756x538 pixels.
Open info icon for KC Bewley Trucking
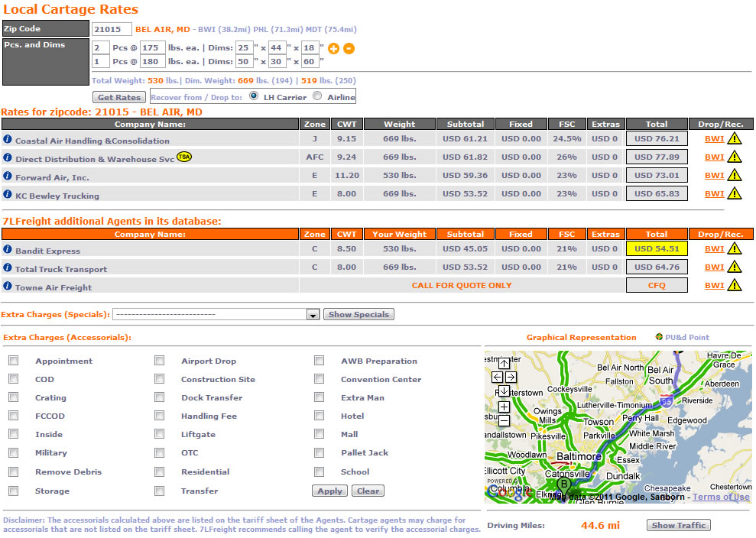coord(7,194)
